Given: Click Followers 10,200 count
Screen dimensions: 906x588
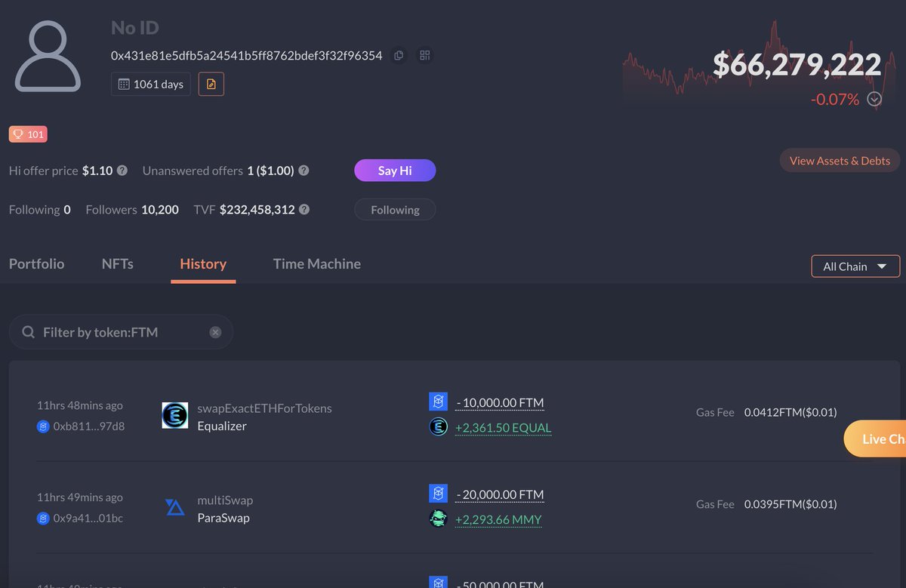Looking at the screenshot, I should [x=132, y=210].
